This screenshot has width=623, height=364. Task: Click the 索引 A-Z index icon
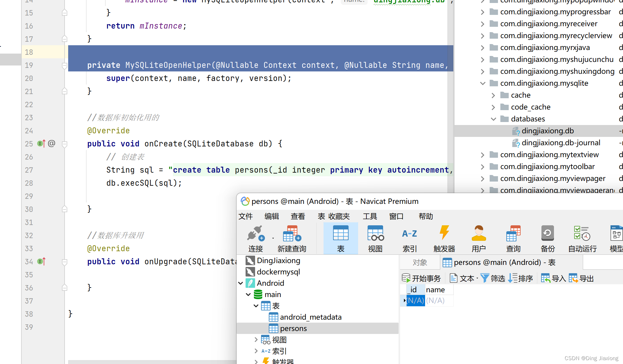click(410, 239)
